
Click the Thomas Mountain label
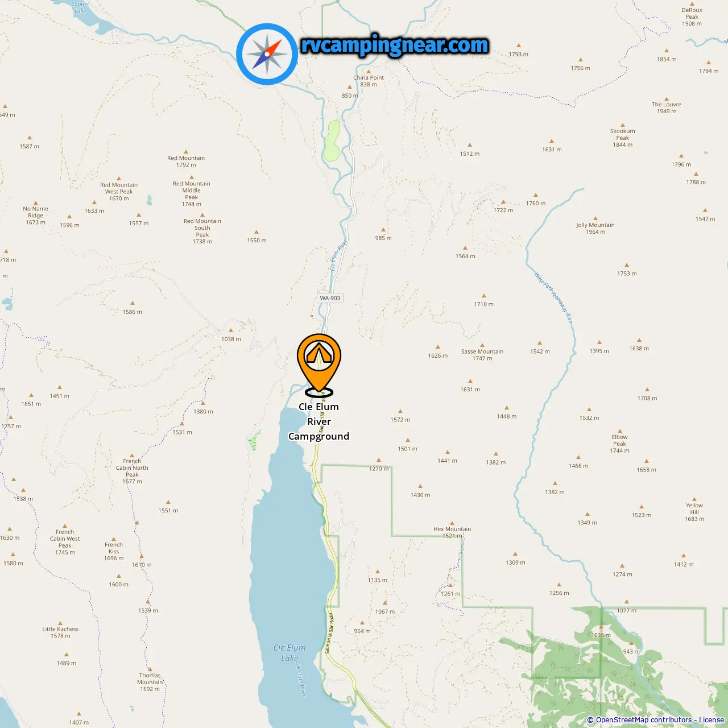[150, 682]
